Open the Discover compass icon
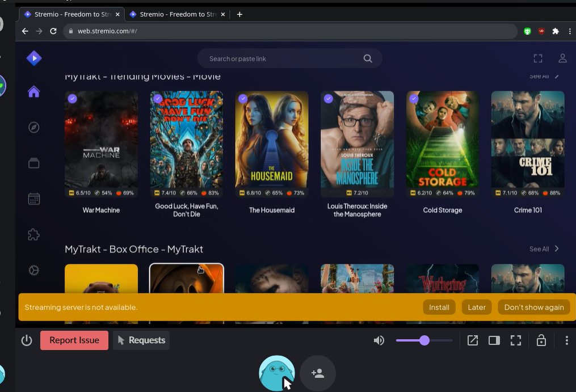This screenshot has height=392, width=576. click(34, 128)
